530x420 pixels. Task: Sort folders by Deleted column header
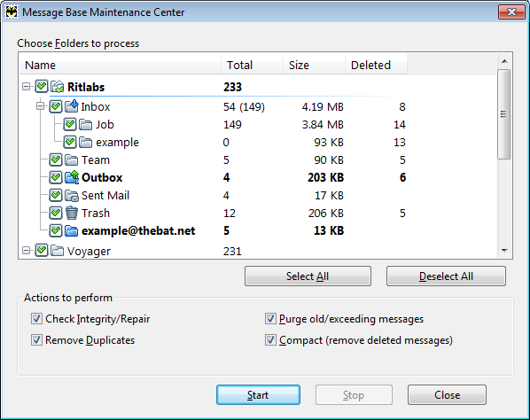(x=376, y=65)
